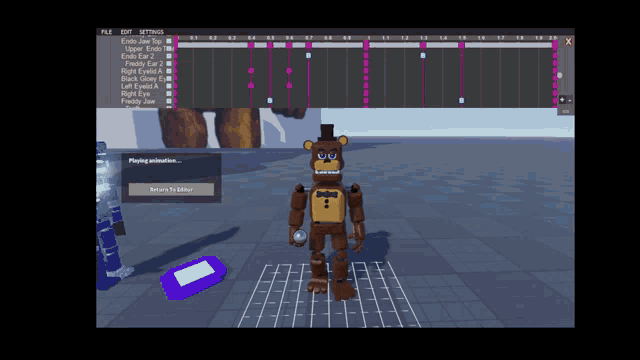The image size is (640, 360).
Task: Click the vertical scroll knob beside timeline
Action: (560, 75)
